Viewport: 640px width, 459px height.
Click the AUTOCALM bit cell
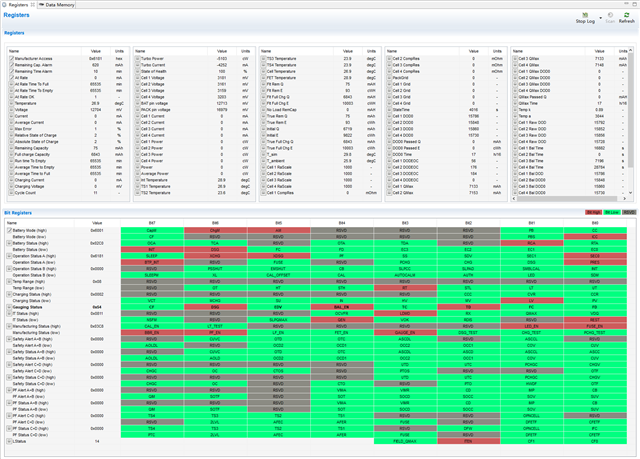point(405,275)
